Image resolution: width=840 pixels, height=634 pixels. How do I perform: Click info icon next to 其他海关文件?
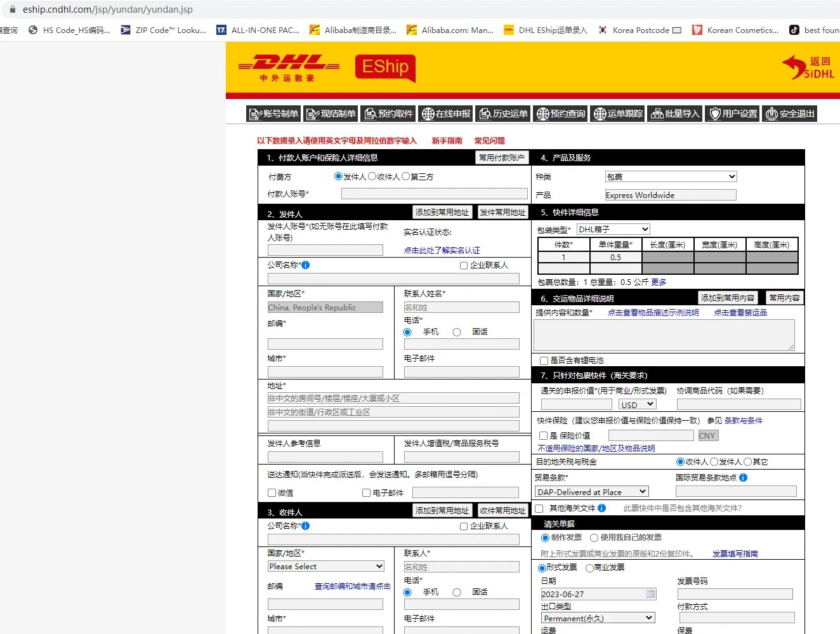click(x=601, y=508)
